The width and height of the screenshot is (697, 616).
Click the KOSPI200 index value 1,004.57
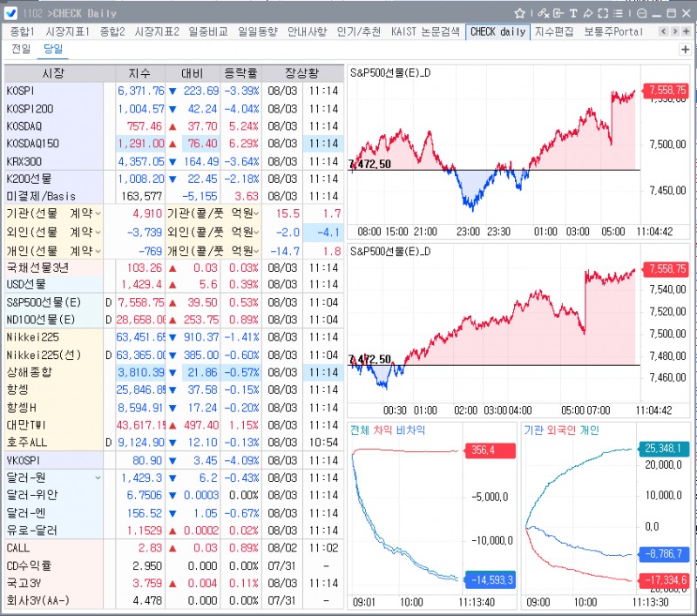(141, 108)
